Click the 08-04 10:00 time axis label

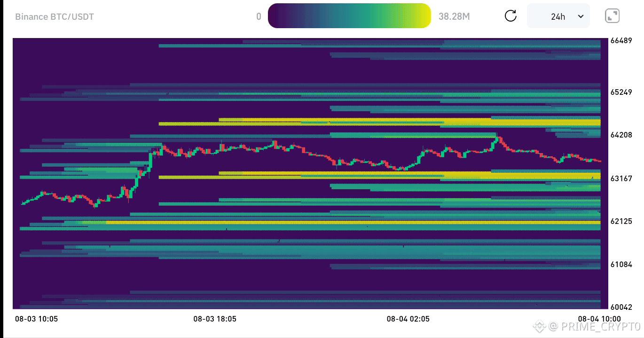click(599, 319)
